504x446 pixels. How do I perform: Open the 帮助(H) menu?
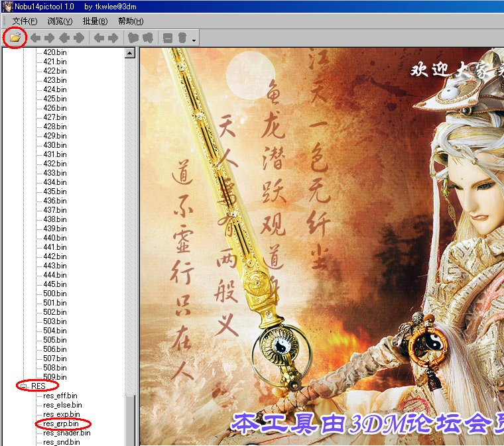click(131, 21)
